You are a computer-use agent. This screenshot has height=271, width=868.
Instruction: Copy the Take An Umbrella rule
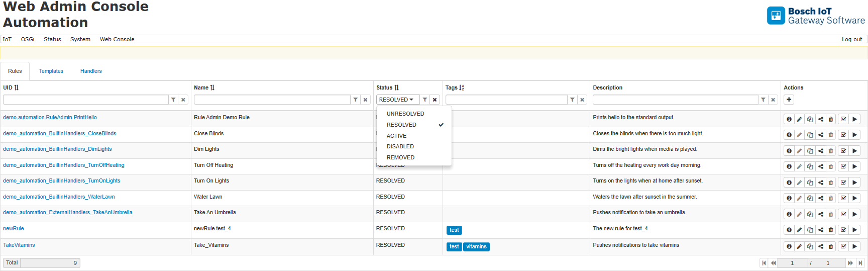pyautogui.click(x=810, y=214)
